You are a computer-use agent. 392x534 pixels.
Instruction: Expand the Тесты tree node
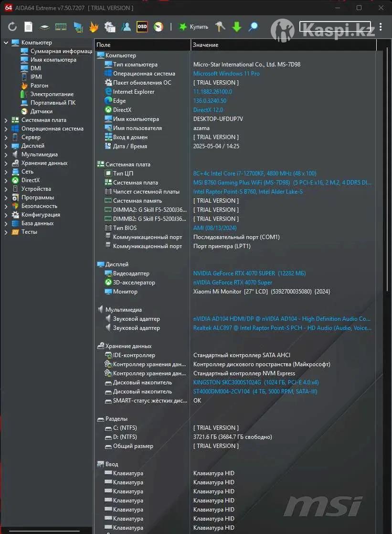point(6,232)
